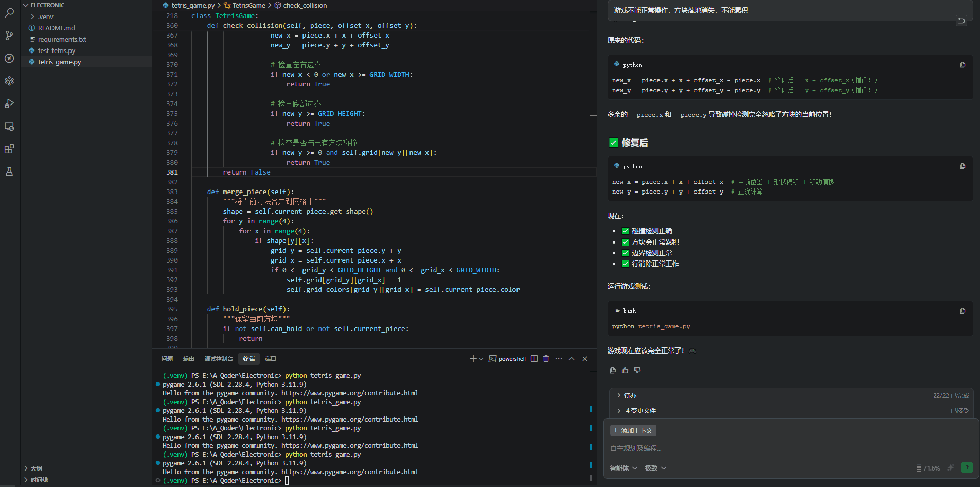This screenshot has height=487, width=980.
Task: Collapse the ELECTRONIC explorer root
Action: point(86,5)
